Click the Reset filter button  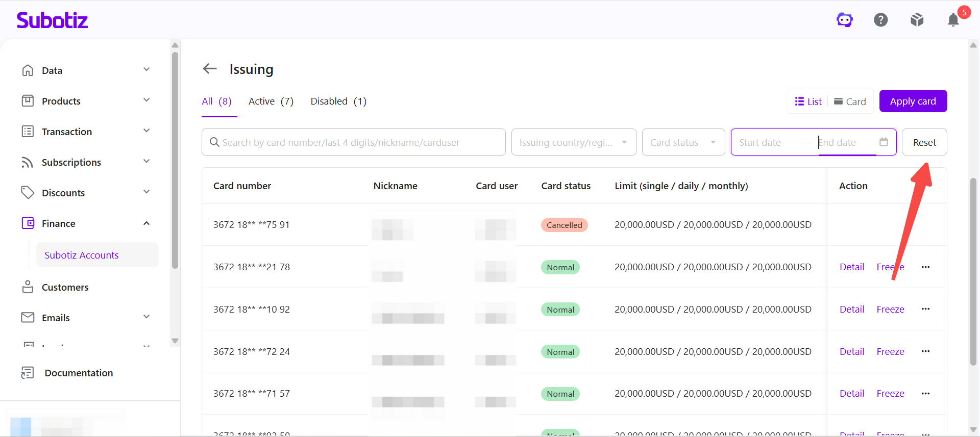pos(924,142)
